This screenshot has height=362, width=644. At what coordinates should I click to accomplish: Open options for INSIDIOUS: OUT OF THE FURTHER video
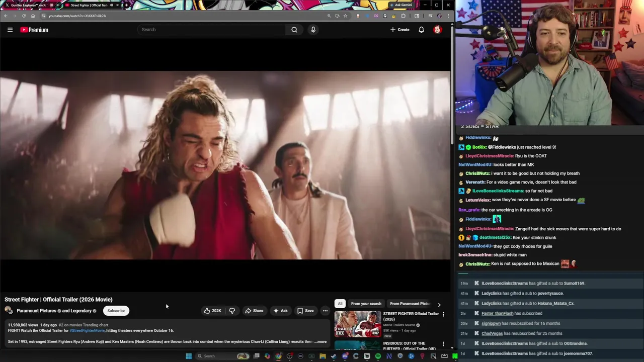click(443, 344)
